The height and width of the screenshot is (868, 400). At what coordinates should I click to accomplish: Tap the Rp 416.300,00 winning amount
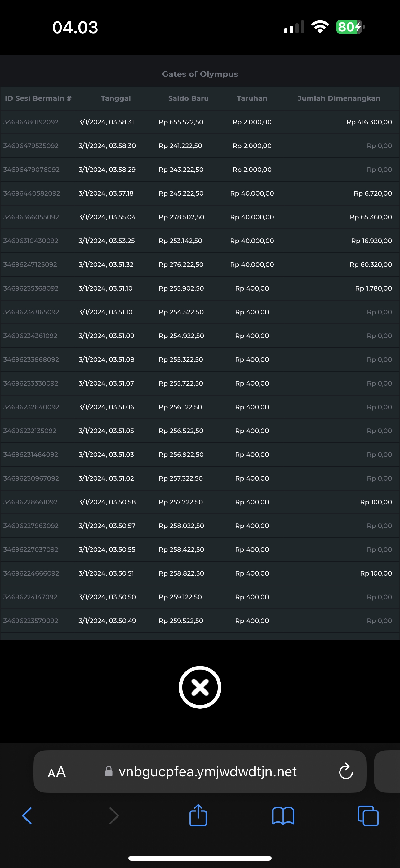[369, 122]
